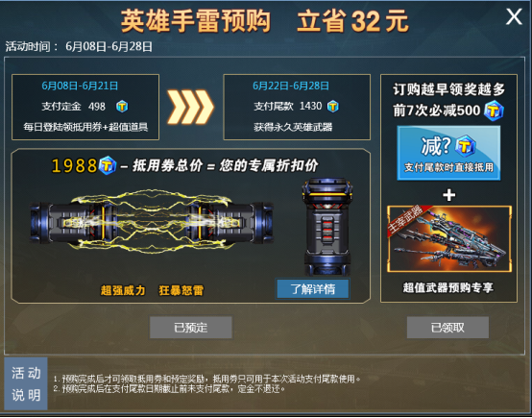Click the 了解详情 details button
The image size is (532, 418).
313,289
